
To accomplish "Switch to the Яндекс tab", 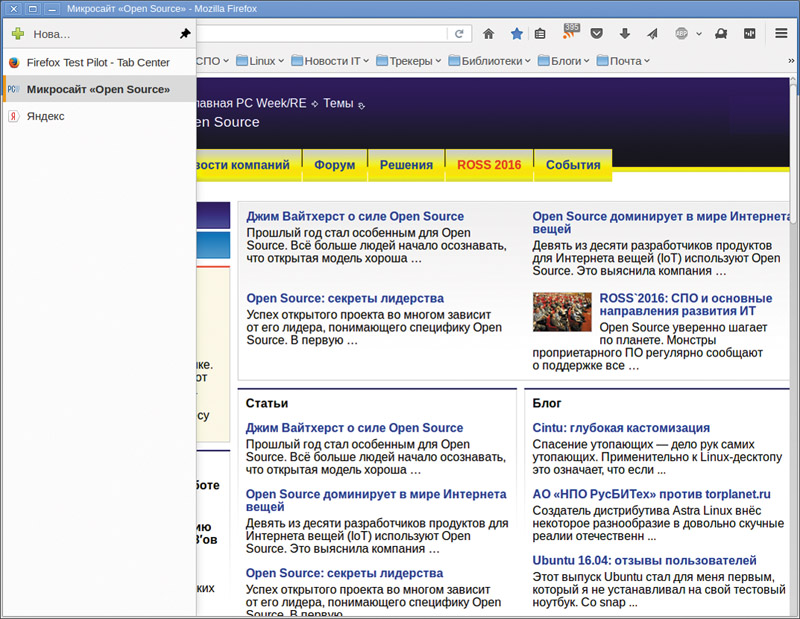I will 99,116.
